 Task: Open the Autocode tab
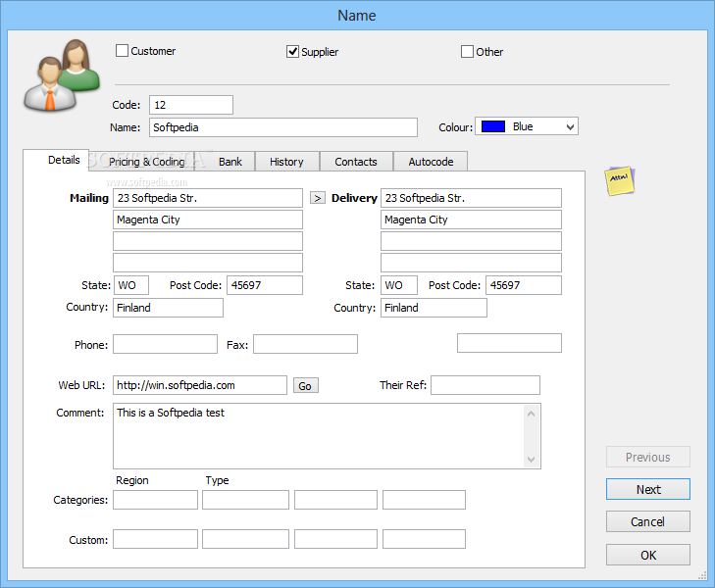431,162
